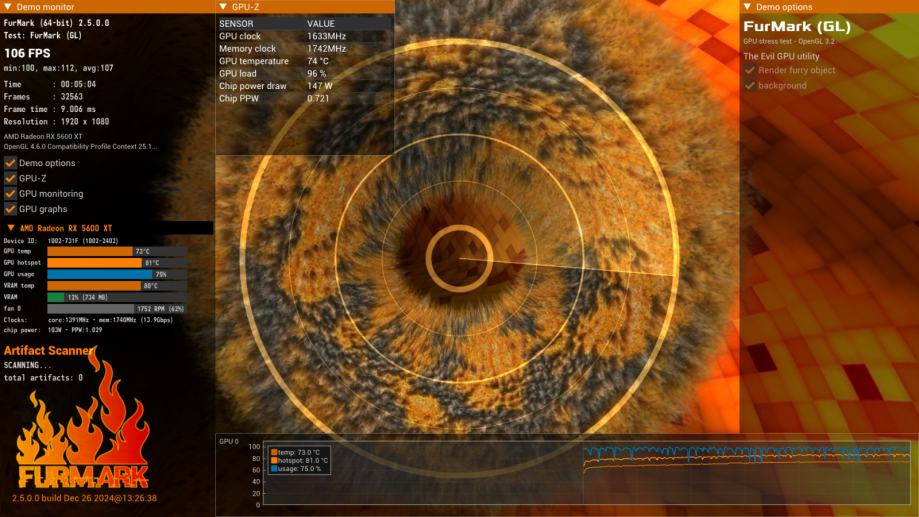Click 'The Evil GPU utility' text

point(781,56)
